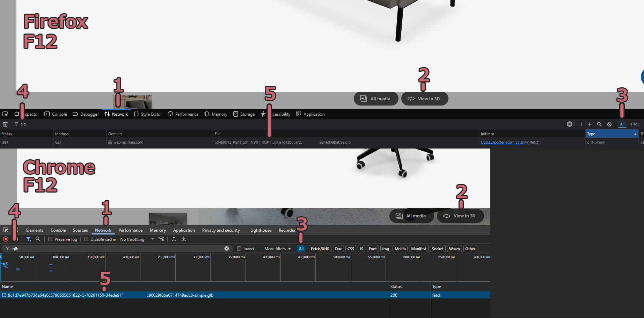The image size is (644, 318).
Task: Click file icon of simple.glb request
Action: (4, 295)
